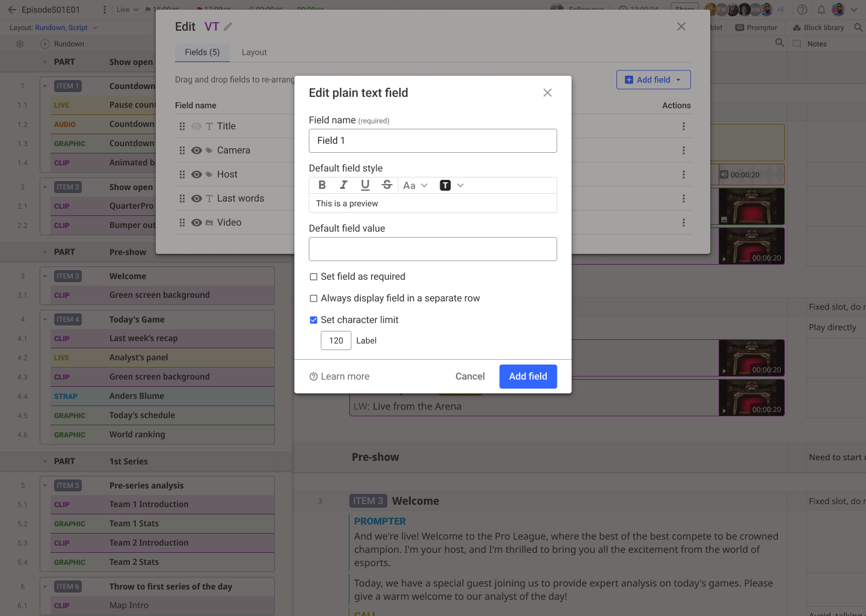This screenshot has height=616, width=866.
Task: Open the Live status dropdown
Action: pos(127,10)
